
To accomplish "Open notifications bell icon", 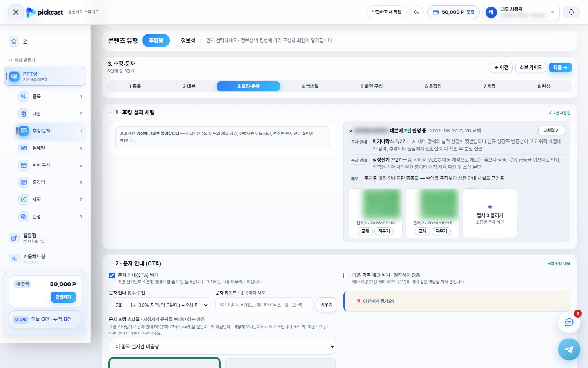I will point(571,12).
